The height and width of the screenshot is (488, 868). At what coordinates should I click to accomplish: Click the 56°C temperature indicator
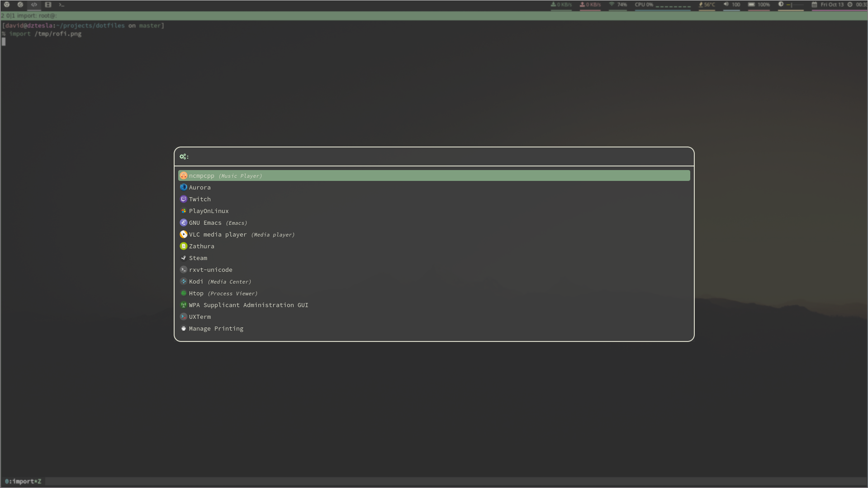tap(707, 5)
